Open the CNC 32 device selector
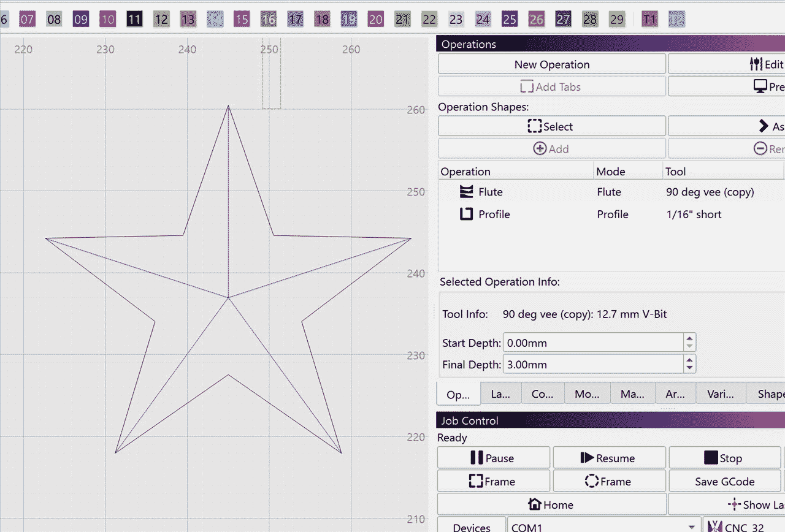Screen dimensions: 785x532 coord(743,526)
